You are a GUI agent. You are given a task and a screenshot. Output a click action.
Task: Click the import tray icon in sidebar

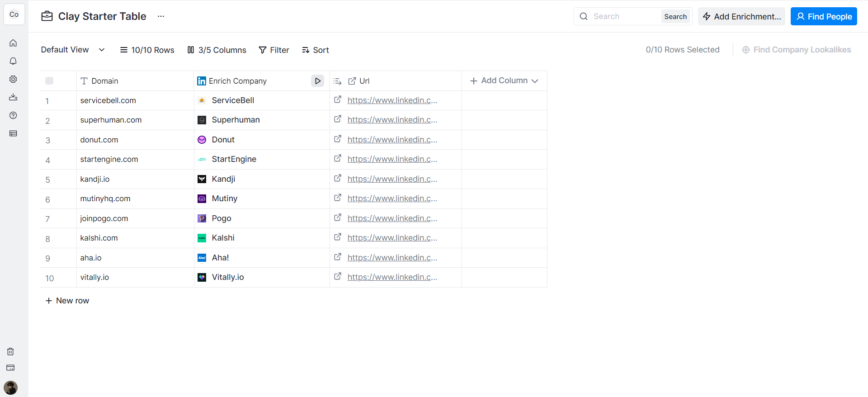(13, 97)
